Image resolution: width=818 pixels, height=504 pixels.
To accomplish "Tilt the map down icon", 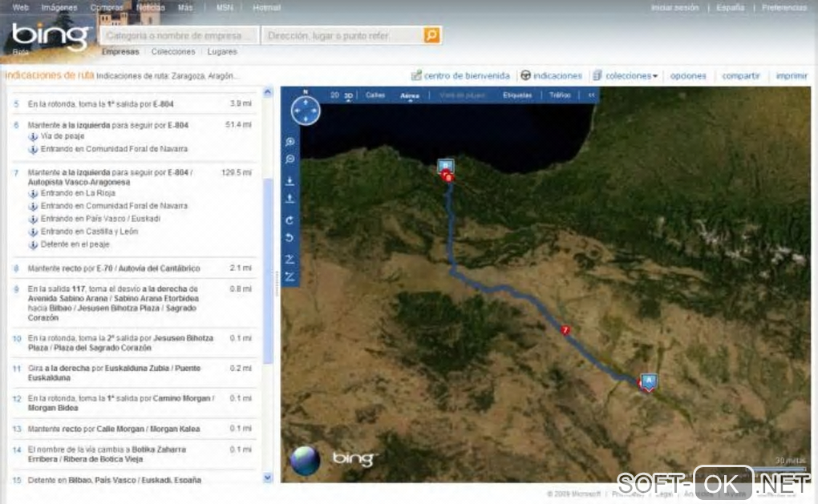I will tap(290, 276).
